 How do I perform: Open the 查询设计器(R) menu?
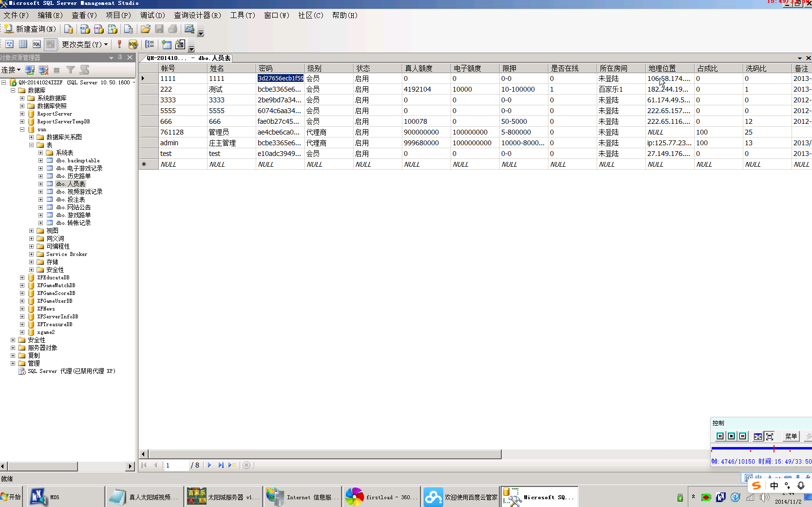[x=197, y=15]
